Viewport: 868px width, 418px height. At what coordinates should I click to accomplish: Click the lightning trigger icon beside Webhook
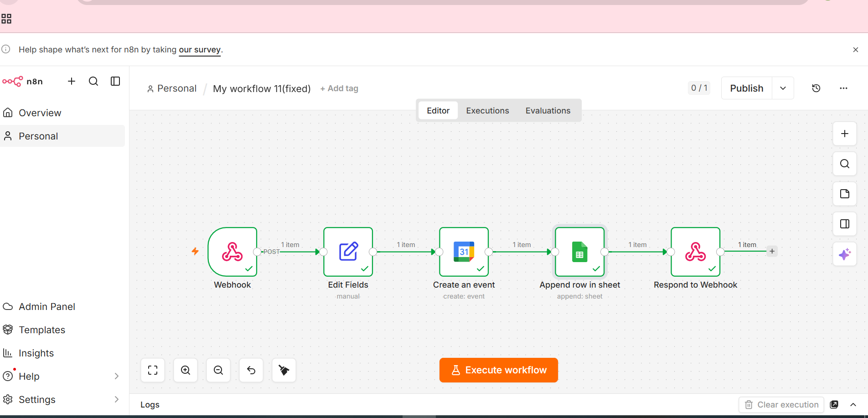coord(195,251)
